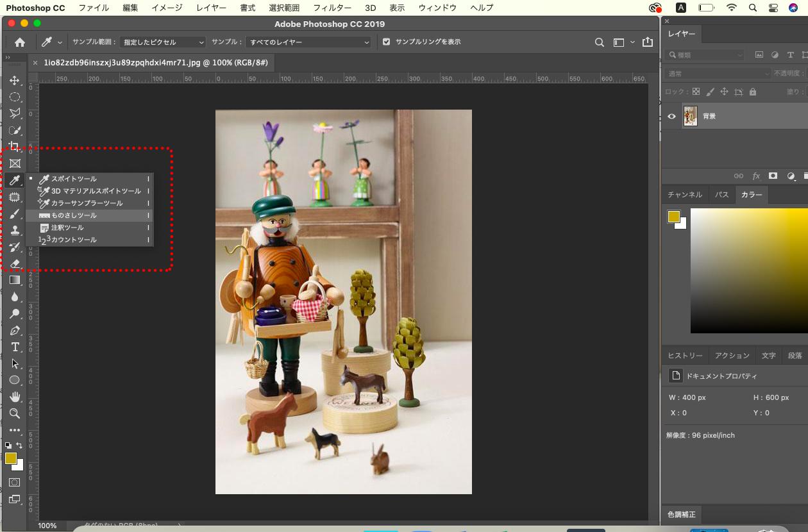Choose ものさしツール from the flyout
This screenshot has width=808, height=532.
pyautogui.click(x=90, y=215)
